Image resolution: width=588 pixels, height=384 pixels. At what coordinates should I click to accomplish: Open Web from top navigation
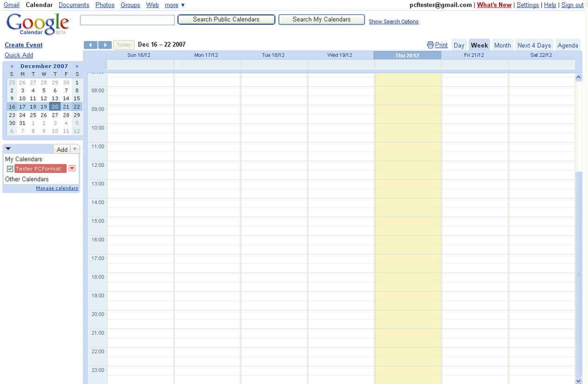152,5
